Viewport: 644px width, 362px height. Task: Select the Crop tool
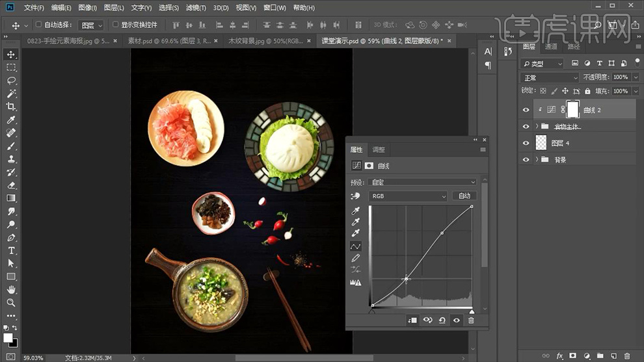point(11,107)
